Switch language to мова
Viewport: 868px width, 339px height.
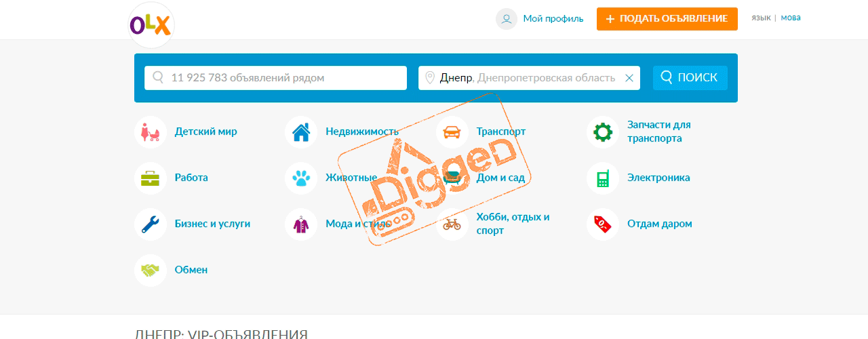coord(791,18)
